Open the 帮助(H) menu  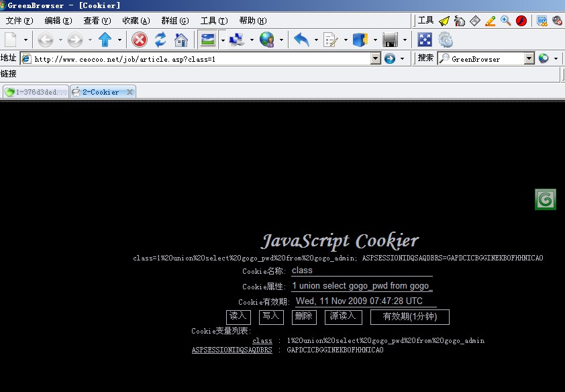click(253, 21)
